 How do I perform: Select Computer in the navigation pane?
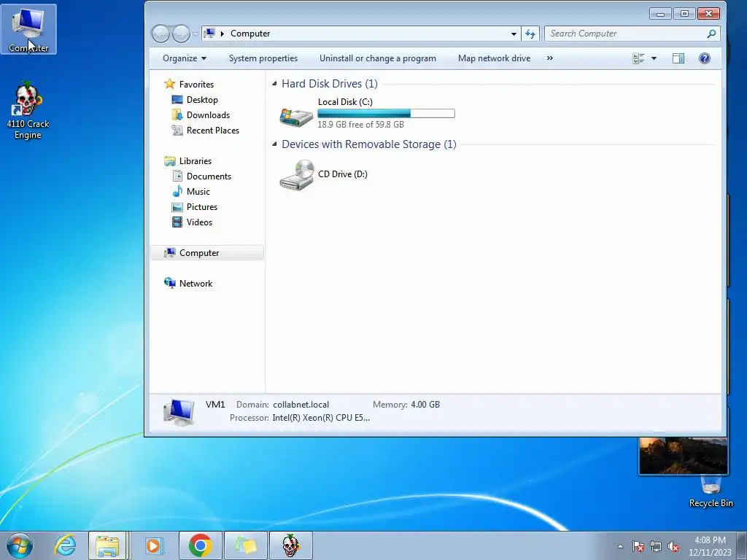click(207, 253)
